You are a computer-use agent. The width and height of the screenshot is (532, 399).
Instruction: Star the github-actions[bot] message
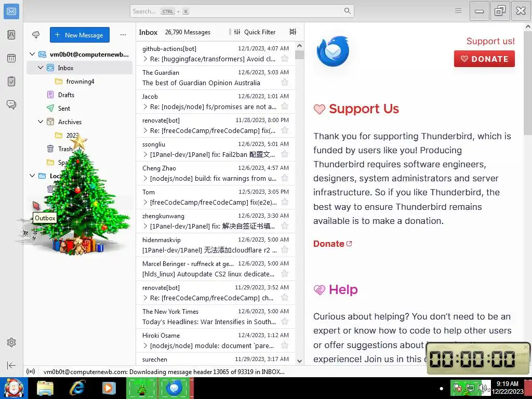(285, 59)
